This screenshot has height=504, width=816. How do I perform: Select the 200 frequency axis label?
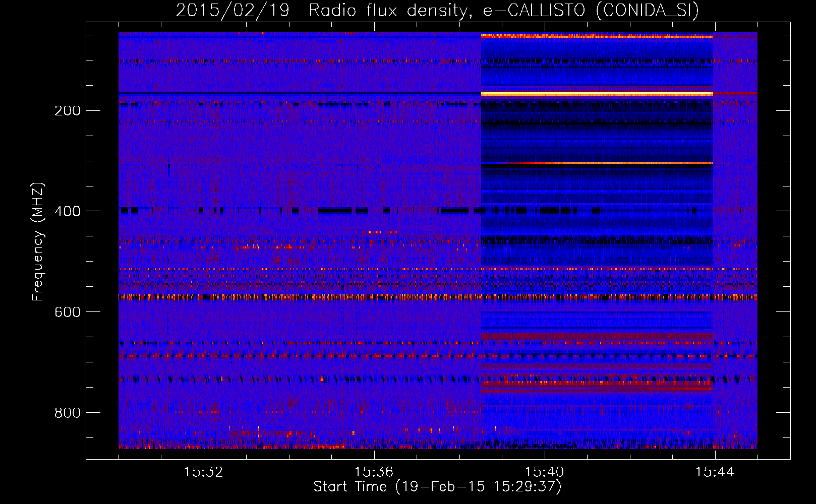(68, 111)
